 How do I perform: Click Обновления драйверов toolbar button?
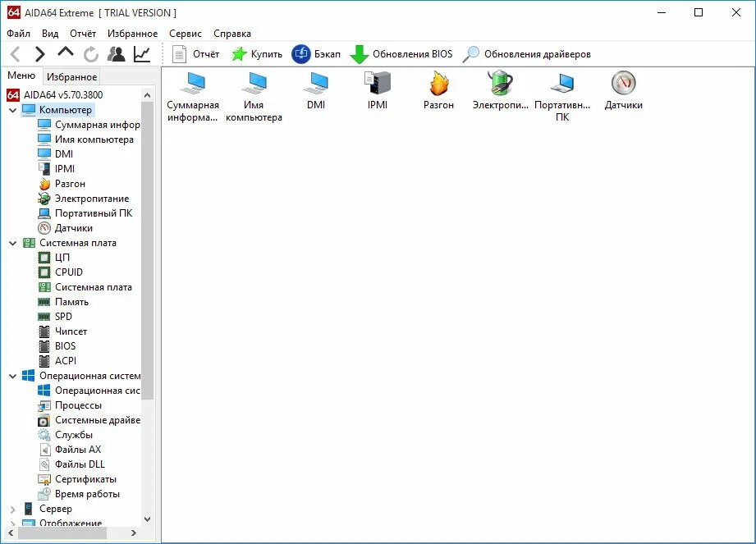tap(526, 54)
